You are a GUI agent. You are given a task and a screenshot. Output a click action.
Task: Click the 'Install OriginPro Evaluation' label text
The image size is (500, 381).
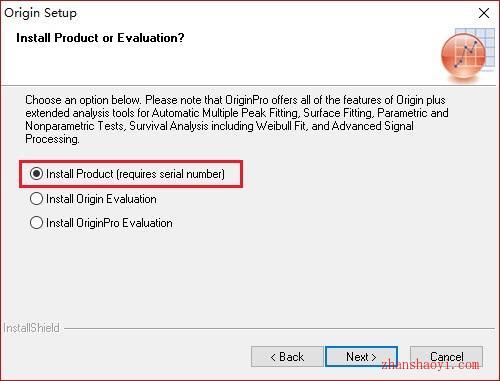click(x=109, y=223)
